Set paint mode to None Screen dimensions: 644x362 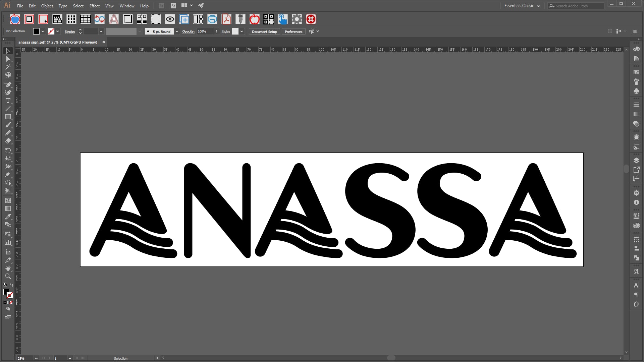click(x=11, y=302)
